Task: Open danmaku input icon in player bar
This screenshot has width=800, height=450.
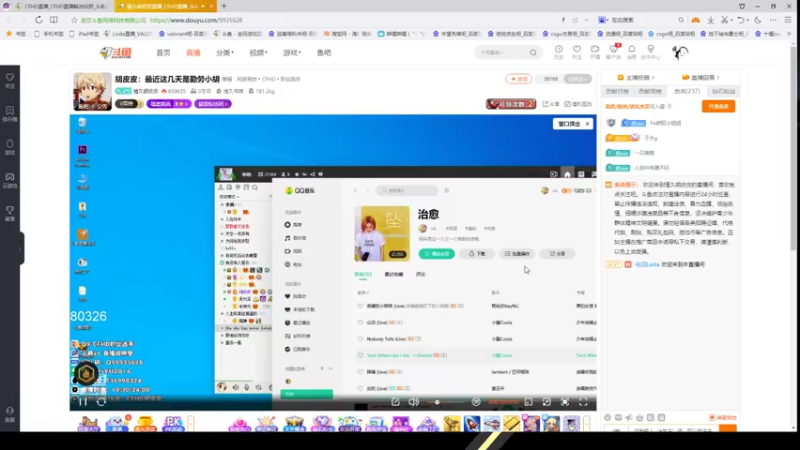Action: point(395,402)
